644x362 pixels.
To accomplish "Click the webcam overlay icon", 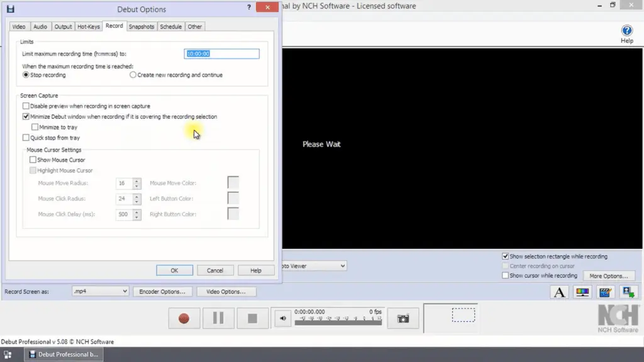I will pyautogui.click(x=628, y=292).
